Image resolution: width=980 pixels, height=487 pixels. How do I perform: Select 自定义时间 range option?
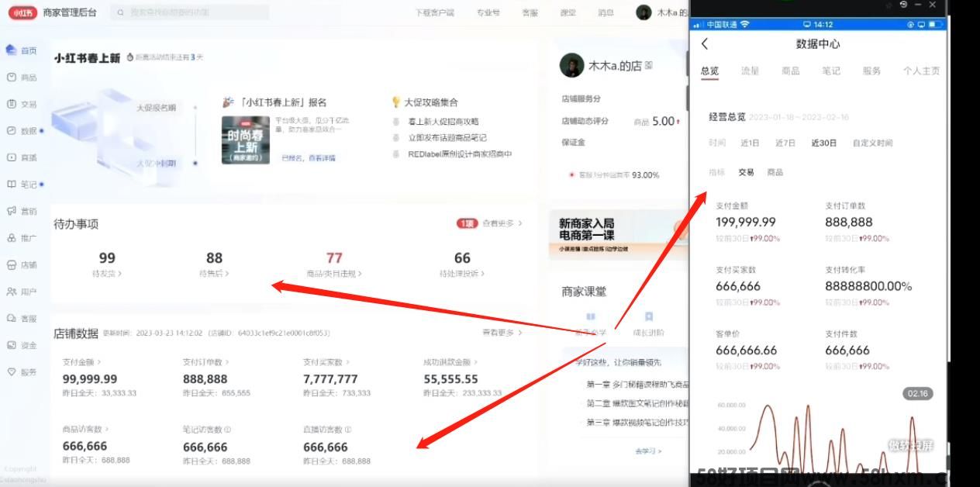pyautogui.click(x=873, y=143)
